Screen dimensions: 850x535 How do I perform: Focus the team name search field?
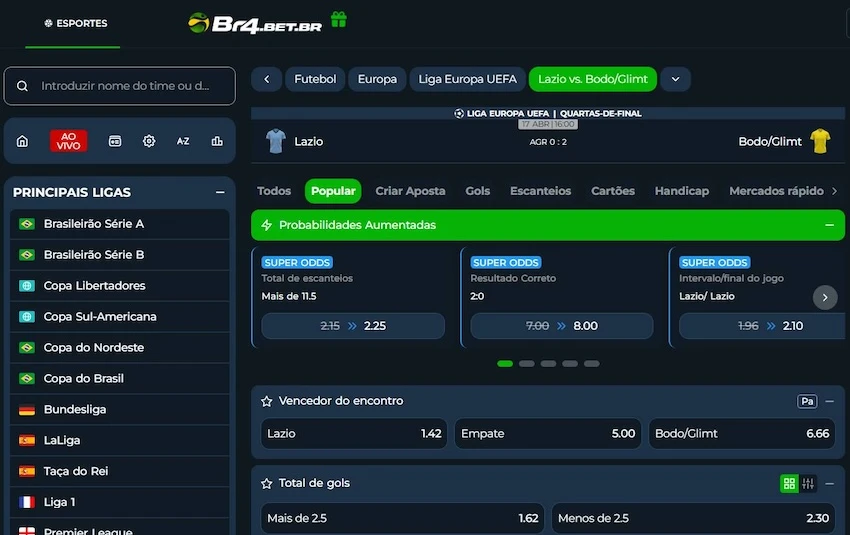[x=119, y=86]
